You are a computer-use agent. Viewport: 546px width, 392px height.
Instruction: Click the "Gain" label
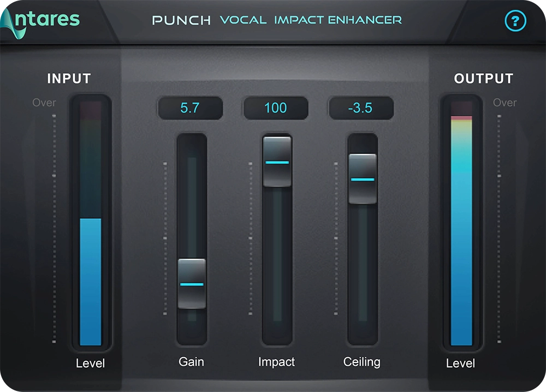pos(191,362)
